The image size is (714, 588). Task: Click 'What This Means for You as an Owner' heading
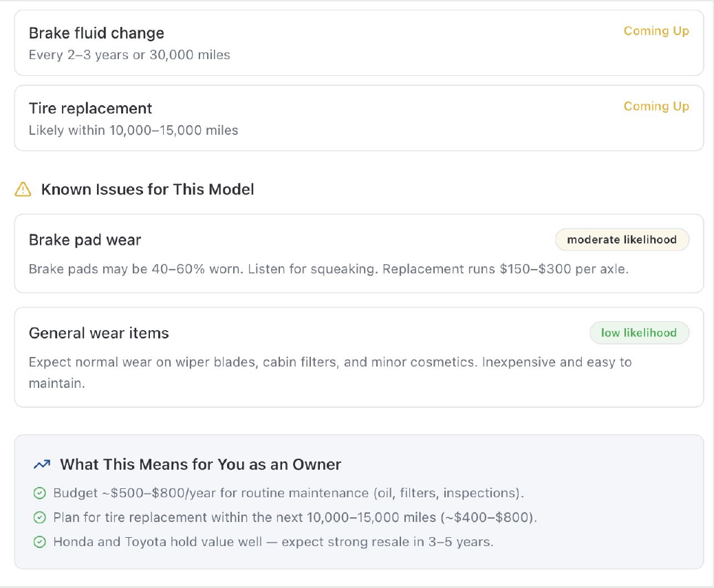pyautogui.click(x=200, y=465)
